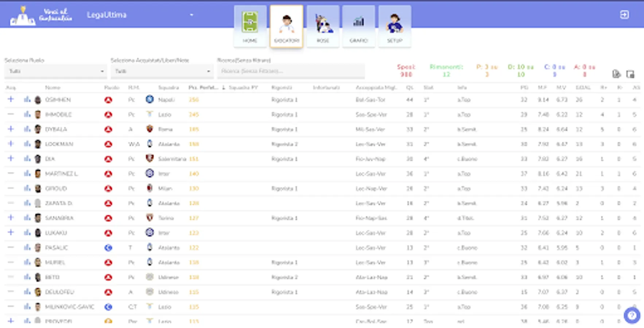Open the Seleziona Ruolo dropdown
Viewport: 644px width, 328px height.
pos(55,71)
